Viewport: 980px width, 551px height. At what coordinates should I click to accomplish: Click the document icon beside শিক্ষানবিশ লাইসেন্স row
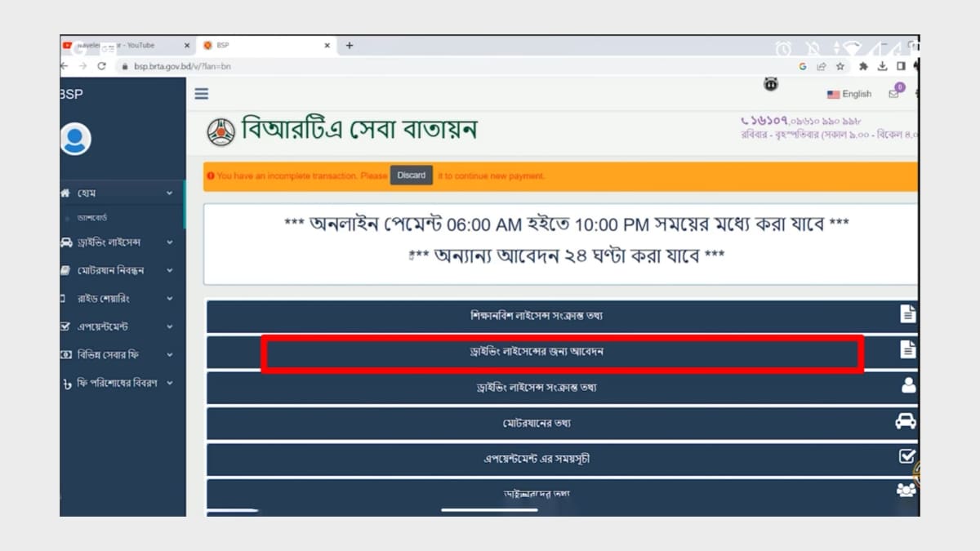[x=905, y=314]
